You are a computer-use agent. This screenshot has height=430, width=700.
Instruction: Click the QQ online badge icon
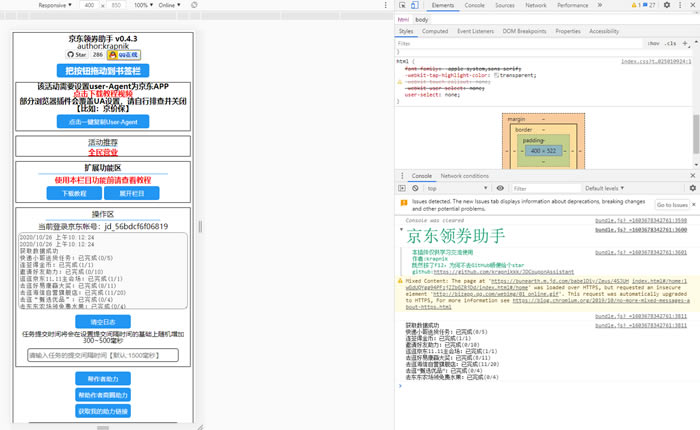pyautogui.click(x=124, y=54)
